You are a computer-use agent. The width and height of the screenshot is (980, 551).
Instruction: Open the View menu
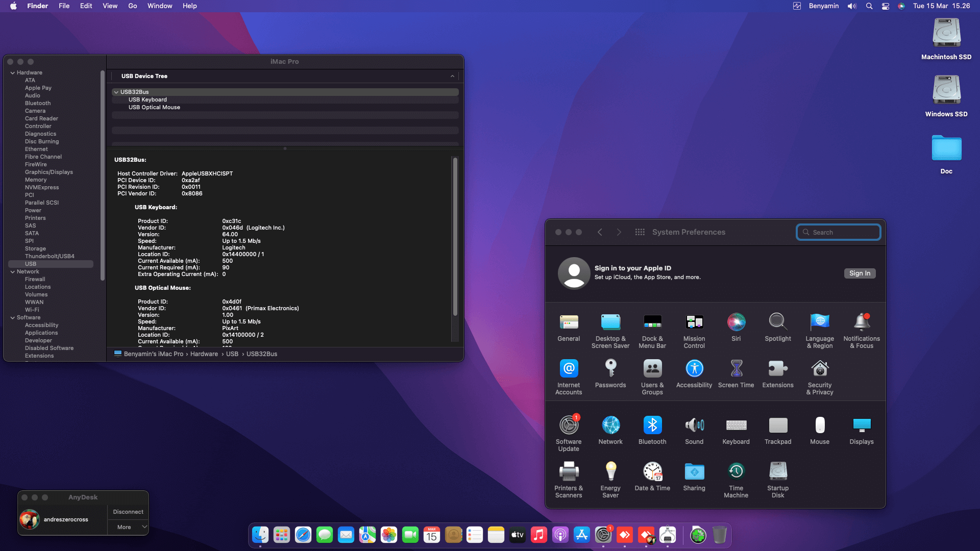click(110, 6)
